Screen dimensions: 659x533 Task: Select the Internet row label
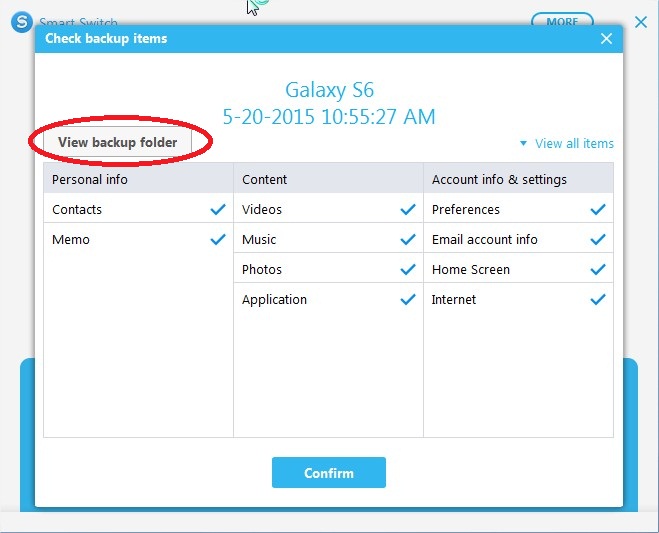pyautogui.click(x=454, y=300)
